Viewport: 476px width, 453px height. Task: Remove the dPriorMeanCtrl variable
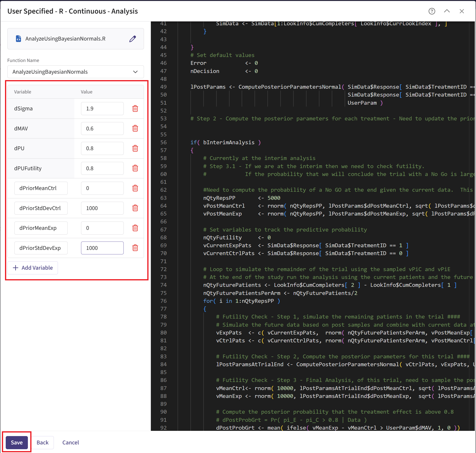135,188
